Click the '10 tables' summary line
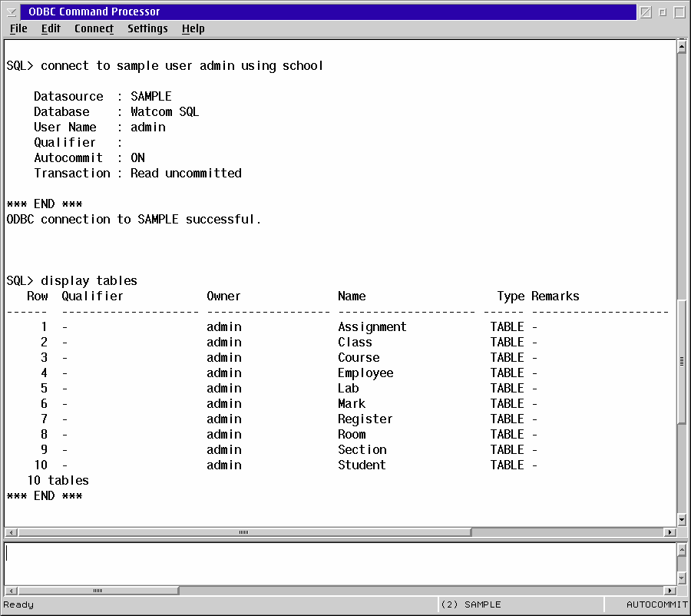Viewport: 691px width, 616px height. (x=58, y=481)
